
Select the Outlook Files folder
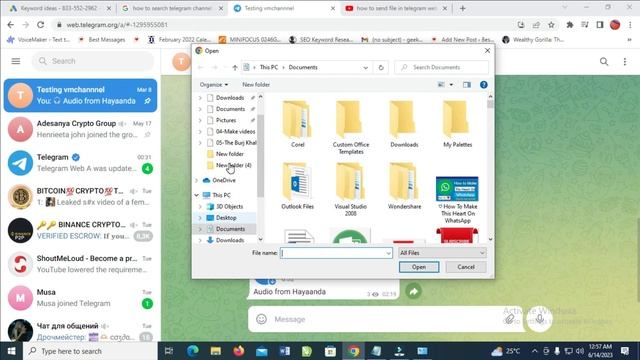coord(298,186)
